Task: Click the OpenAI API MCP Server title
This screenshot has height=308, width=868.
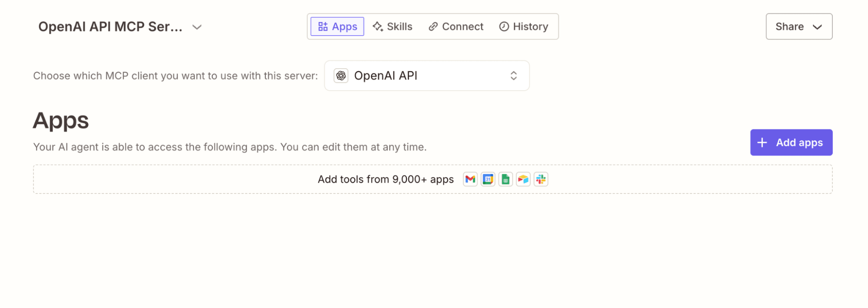Action: coord(110,26)
